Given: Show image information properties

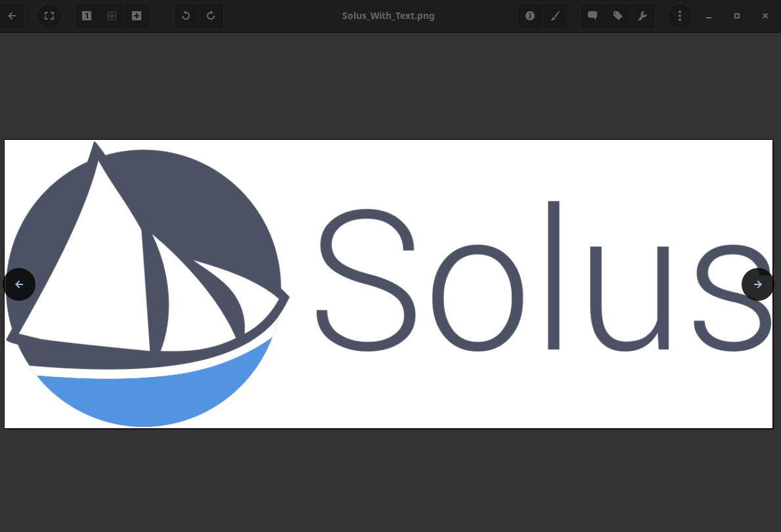Looking at the screenshot, I should (530, 16).
